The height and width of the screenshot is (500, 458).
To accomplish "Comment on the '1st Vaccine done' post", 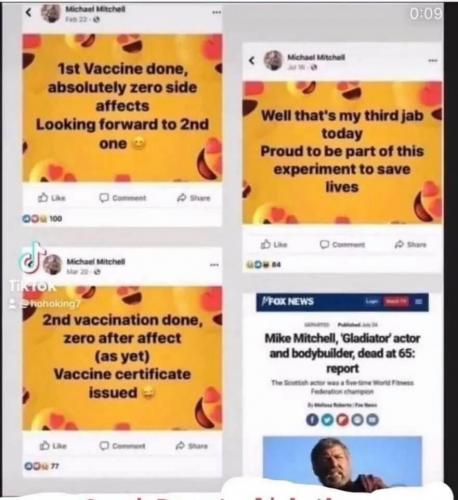I will tap(123, 198).
